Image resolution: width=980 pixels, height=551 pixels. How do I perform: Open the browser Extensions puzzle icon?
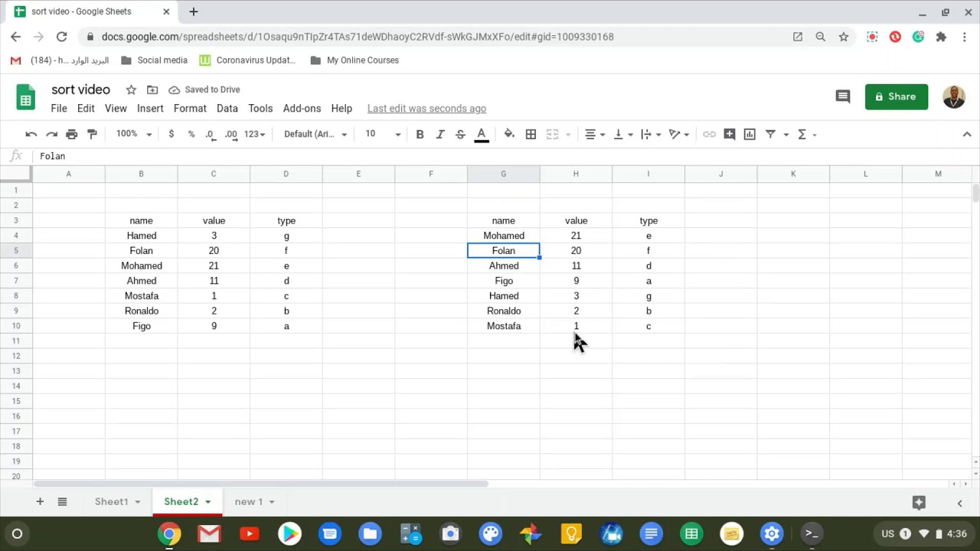(x=941, y=36)
